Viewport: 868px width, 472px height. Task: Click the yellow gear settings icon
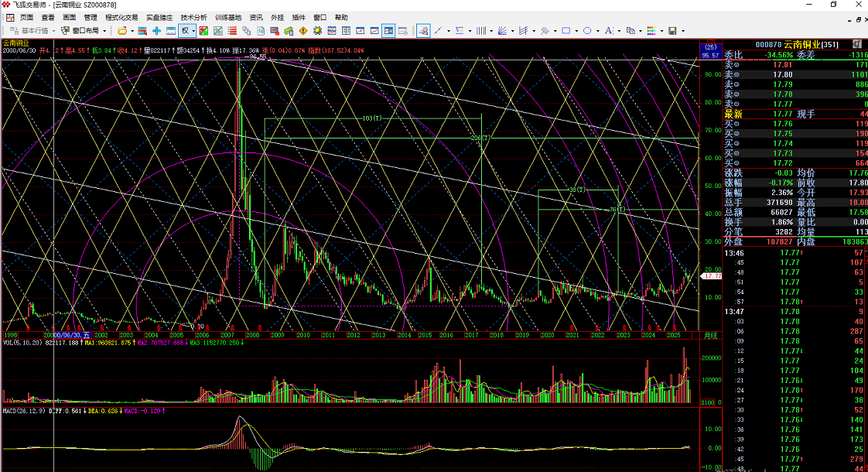(318, 31)
